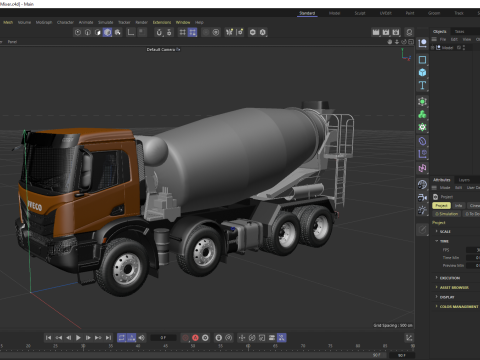480x360 pixels.
Task: Click the Default Camera label in viewport
Action: click(x=161, y=49)
